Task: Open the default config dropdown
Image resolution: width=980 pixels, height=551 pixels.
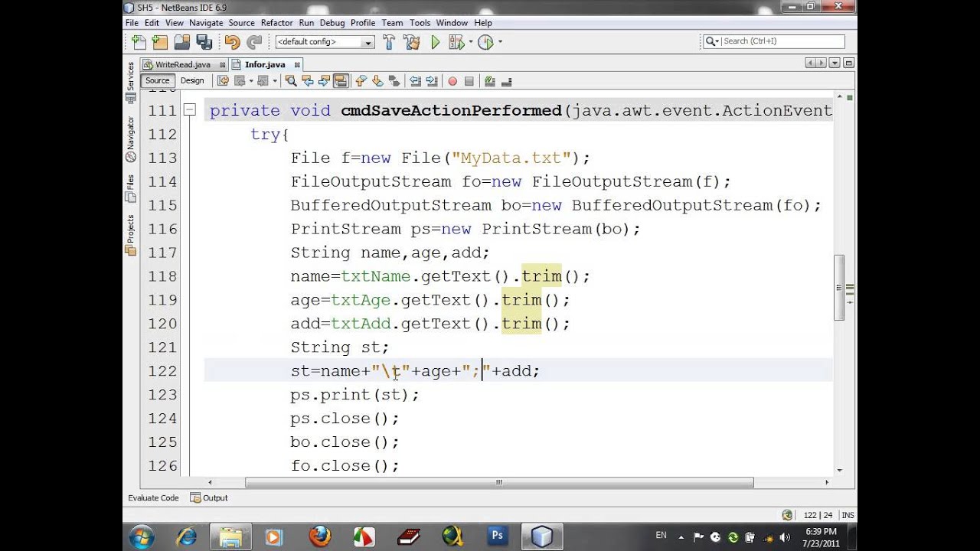Action: click(368, 43)
